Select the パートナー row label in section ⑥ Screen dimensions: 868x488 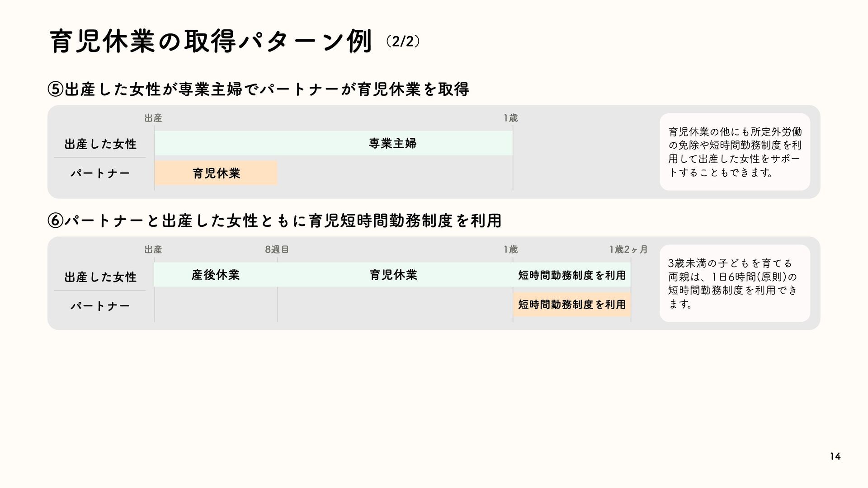(100, 306)
